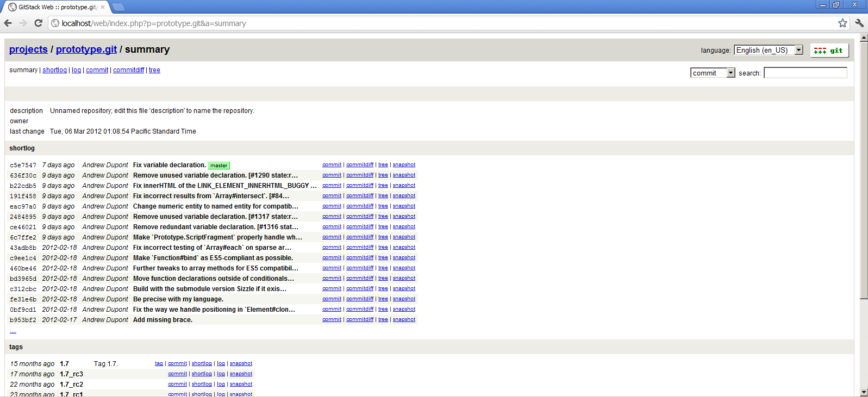Open the commitdiff view in navigation

point(129,70)
